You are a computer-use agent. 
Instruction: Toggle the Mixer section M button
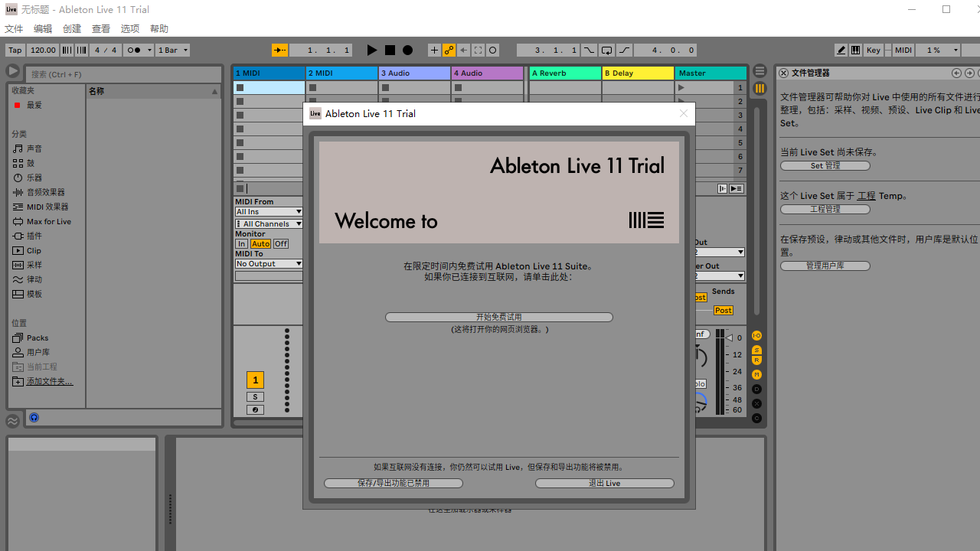(756, 374)
